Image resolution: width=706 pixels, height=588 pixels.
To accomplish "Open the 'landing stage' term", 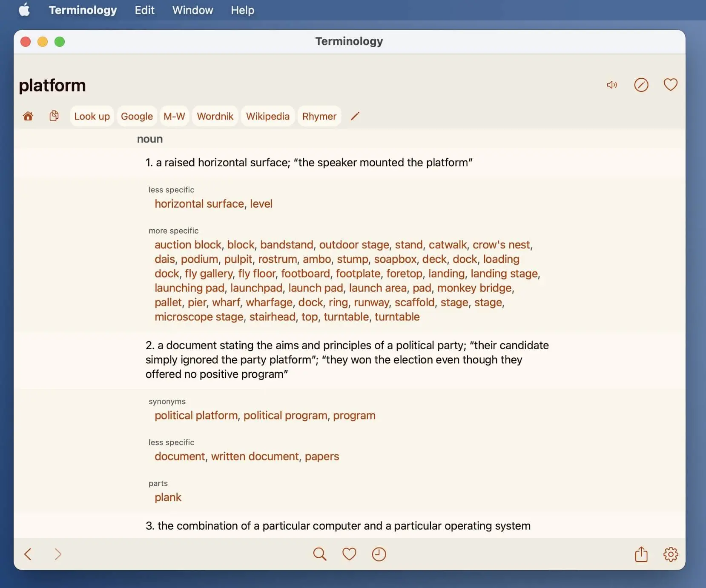I will (504, 274).
